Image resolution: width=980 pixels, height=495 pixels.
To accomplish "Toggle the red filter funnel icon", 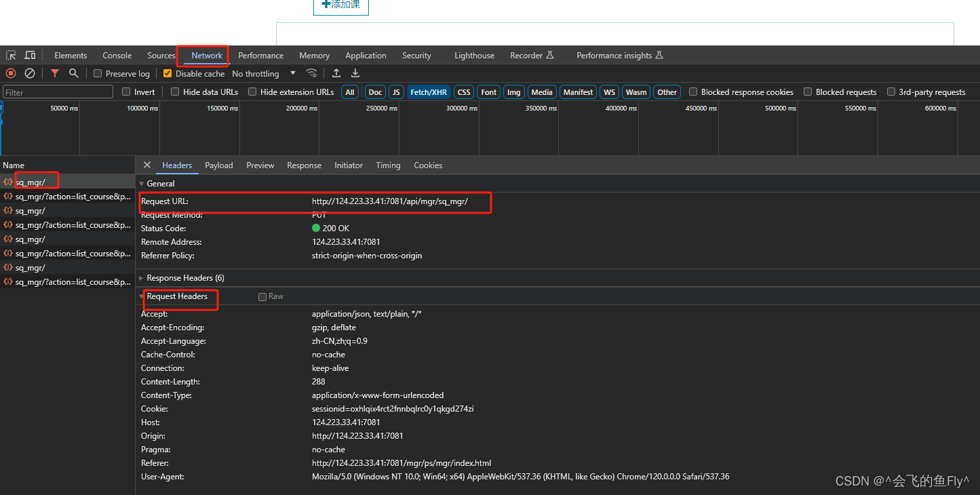I will click(55, 73).
